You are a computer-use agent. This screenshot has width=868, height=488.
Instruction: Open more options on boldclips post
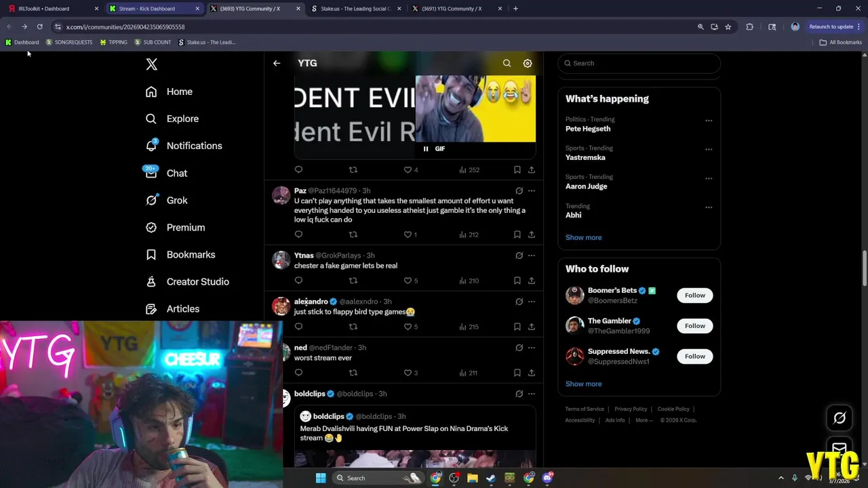(x=532, y=394)
